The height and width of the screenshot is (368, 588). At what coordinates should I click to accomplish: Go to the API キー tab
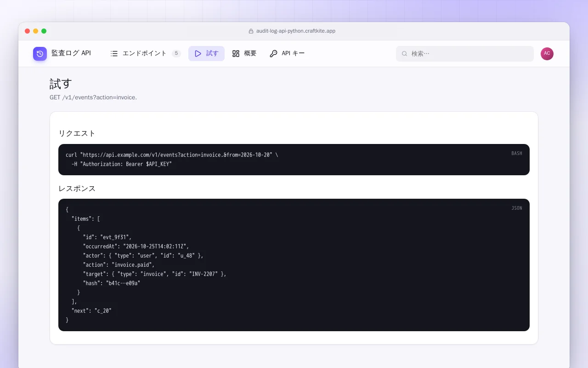287,53
